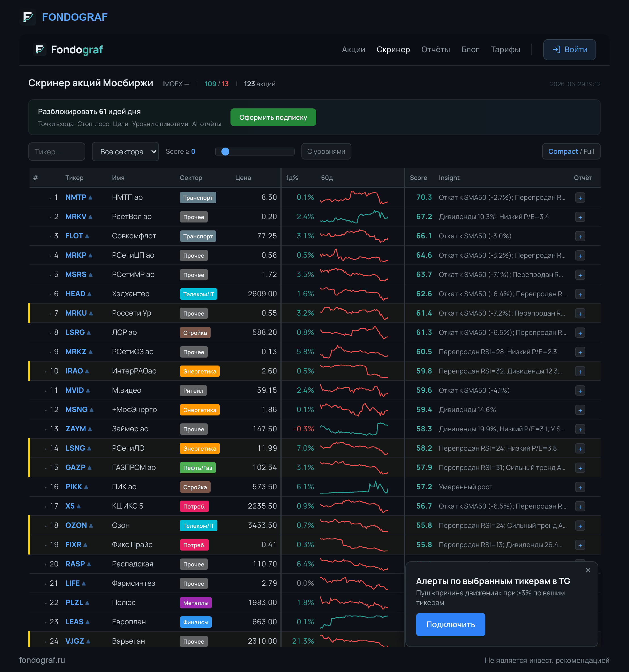629x672 pixels.
Task: Toggle the 'С уровнями' filter
Action: (326, 152)
